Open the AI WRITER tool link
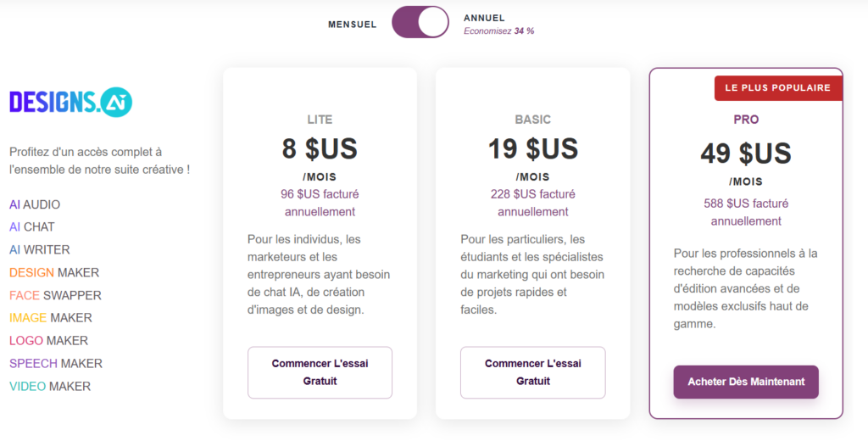This screenshot has width=868, height=441. 40,250
